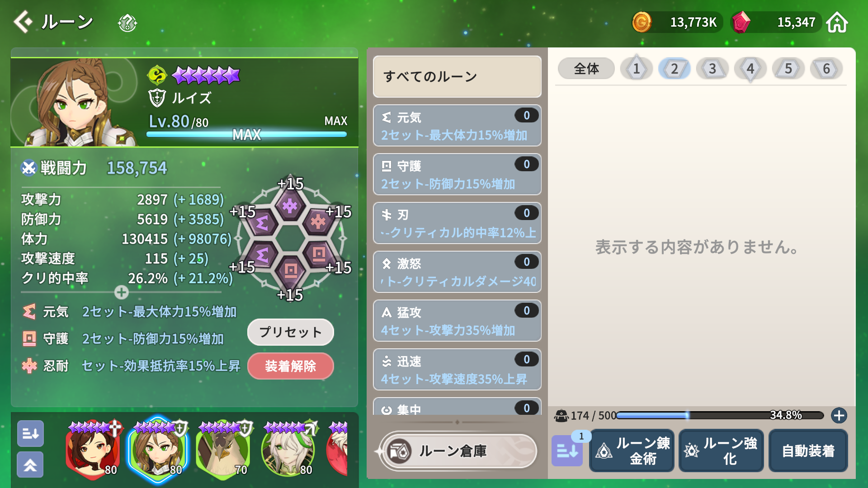The width and height of the screenshot is (868, 488).
Task: Select rune slot filter 2
Action: [x=674, y=69]
